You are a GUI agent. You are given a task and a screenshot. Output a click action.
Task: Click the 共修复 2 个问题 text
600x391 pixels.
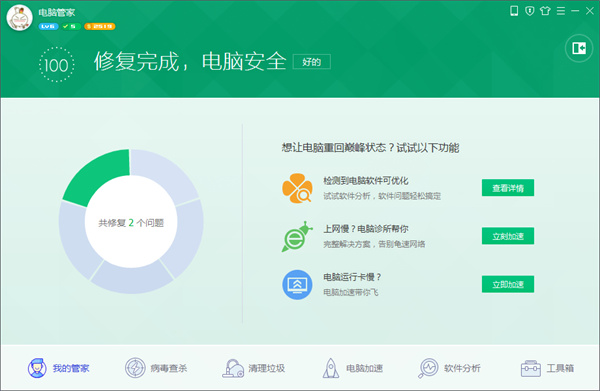(131, 223)
